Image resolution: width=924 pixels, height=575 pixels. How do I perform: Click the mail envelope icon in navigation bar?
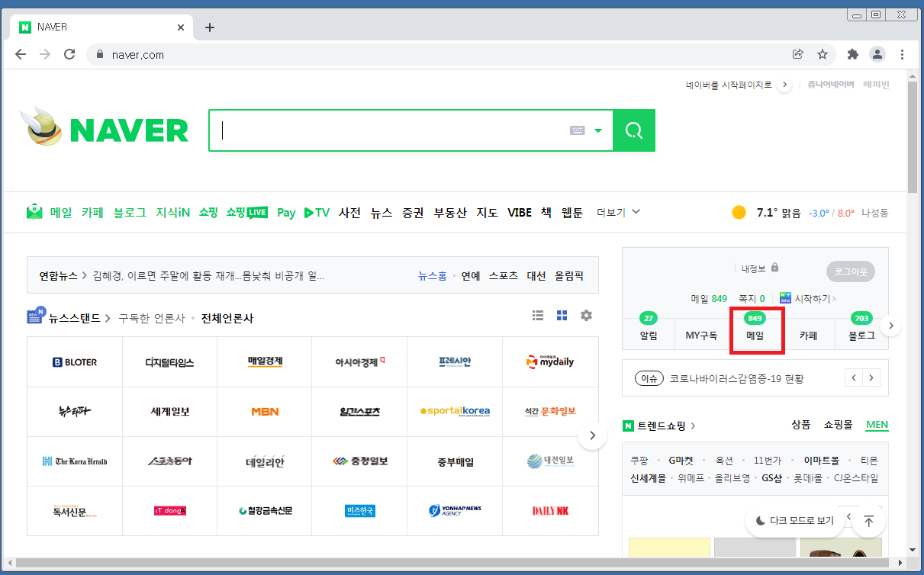click(x=34, y=212)
